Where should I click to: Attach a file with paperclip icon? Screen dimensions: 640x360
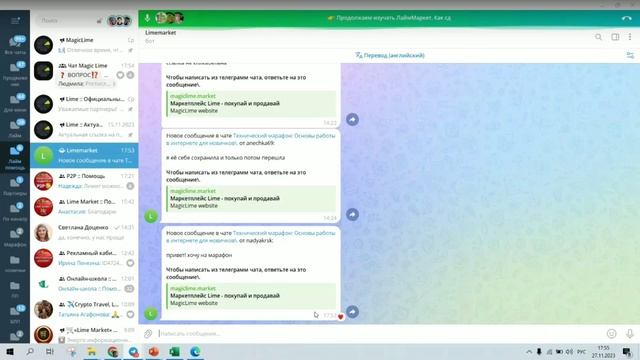coord(148,334)
